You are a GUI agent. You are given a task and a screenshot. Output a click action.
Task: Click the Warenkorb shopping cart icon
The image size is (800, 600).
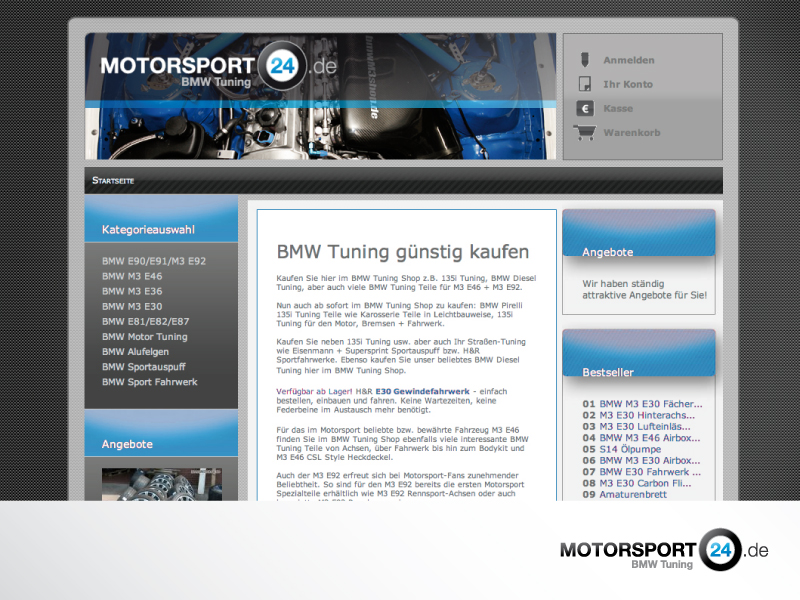pyautogui.click(x=585, y=132)
